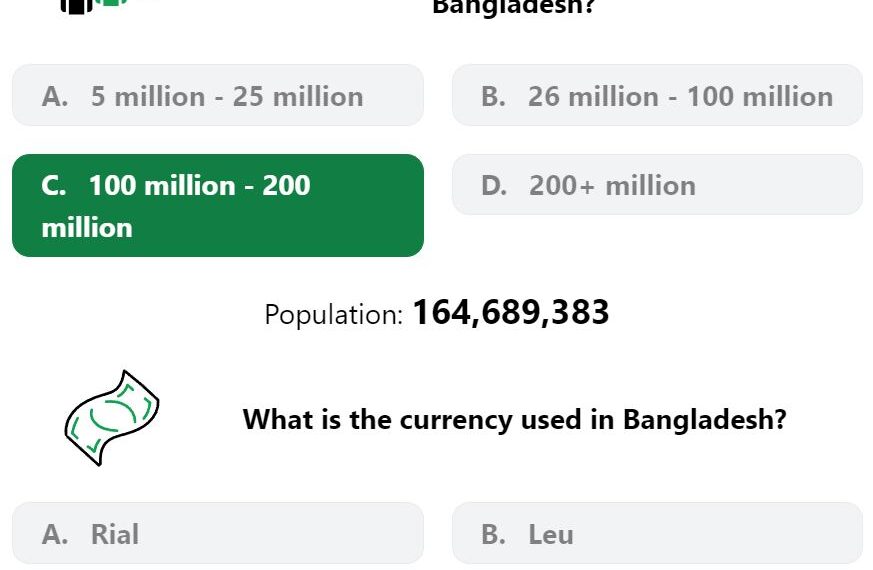Click the cut-off 'Bangladesh?' heading at top

point(514,7)
